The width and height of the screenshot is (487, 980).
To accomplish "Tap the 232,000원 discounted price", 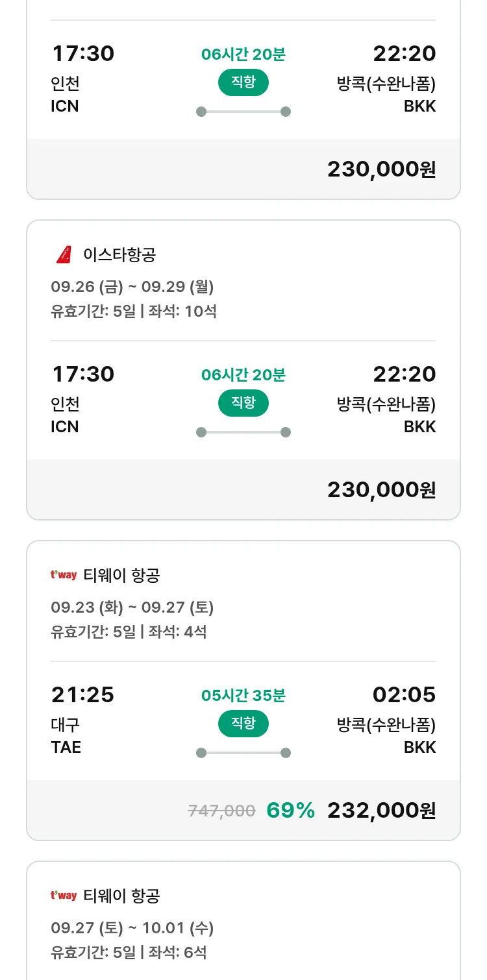I will point(381,810).
